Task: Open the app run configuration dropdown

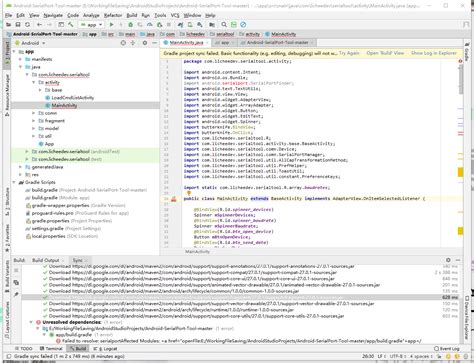Action: pyautogui.click(x=91, y=25)
